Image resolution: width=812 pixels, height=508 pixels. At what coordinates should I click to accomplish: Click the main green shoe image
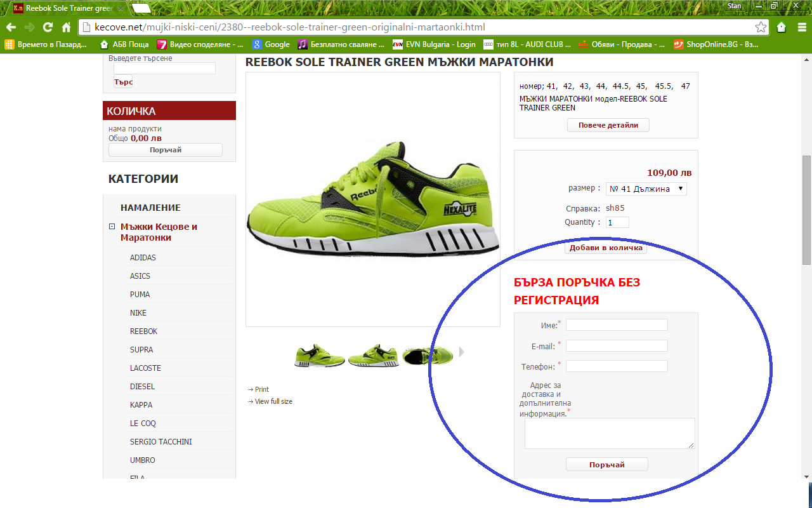[373, 200]
